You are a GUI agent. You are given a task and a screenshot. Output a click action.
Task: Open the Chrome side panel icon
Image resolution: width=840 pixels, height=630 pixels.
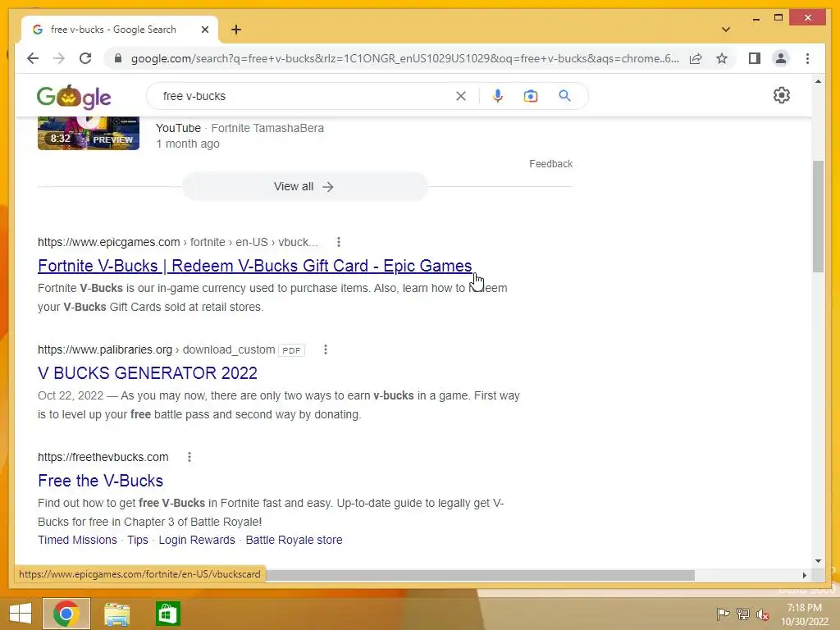pyautogui.click(x=755, y=58)
